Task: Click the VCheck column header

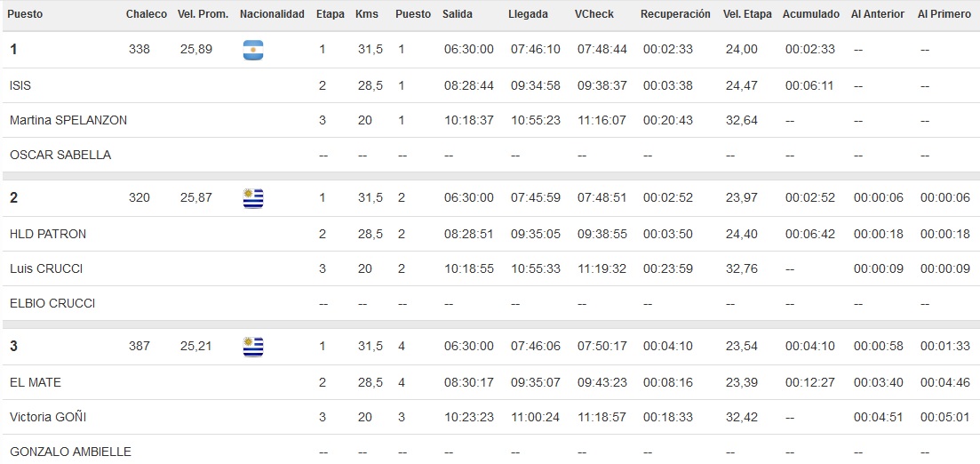Action: (594, 13)
